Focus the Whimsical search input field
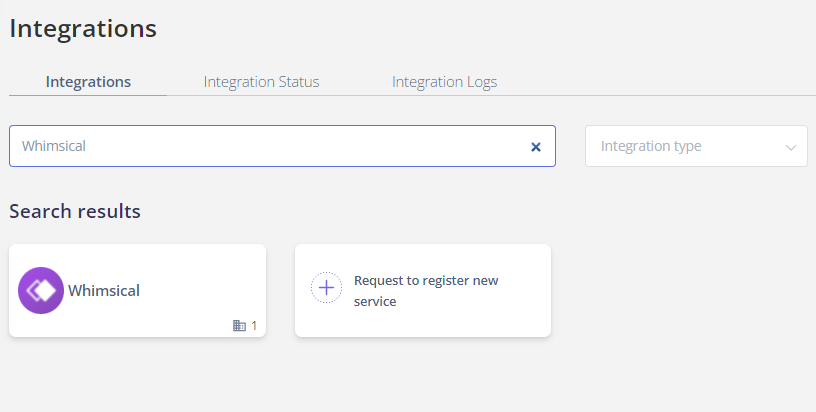Viewport: 816px width, 412px height. pyautogui.click(x=282, y=146)
